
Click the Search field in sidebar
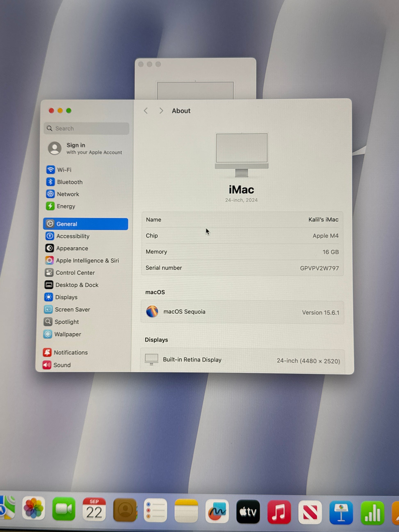click(x=87, y=129)
